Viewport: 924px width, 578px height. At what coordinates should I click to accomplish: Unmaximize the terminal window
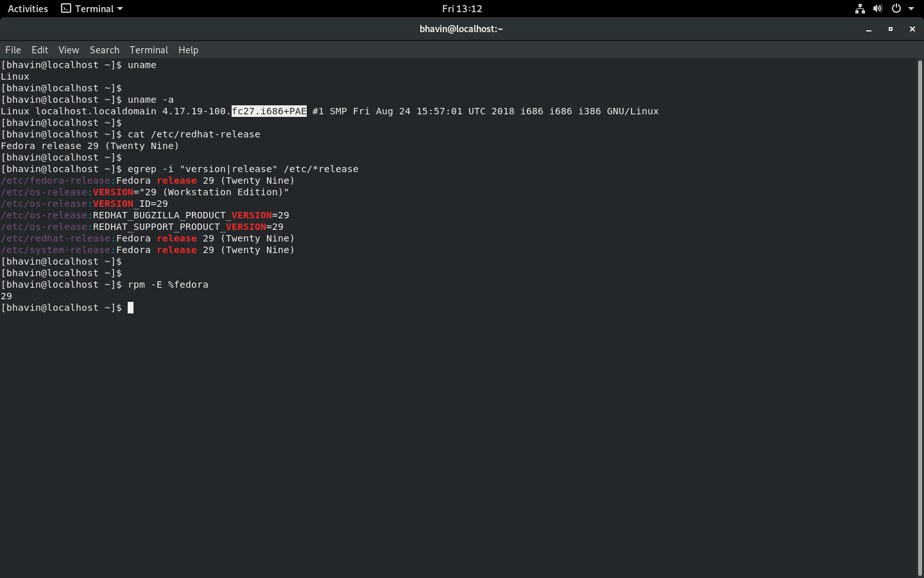(x=890, y=29)
